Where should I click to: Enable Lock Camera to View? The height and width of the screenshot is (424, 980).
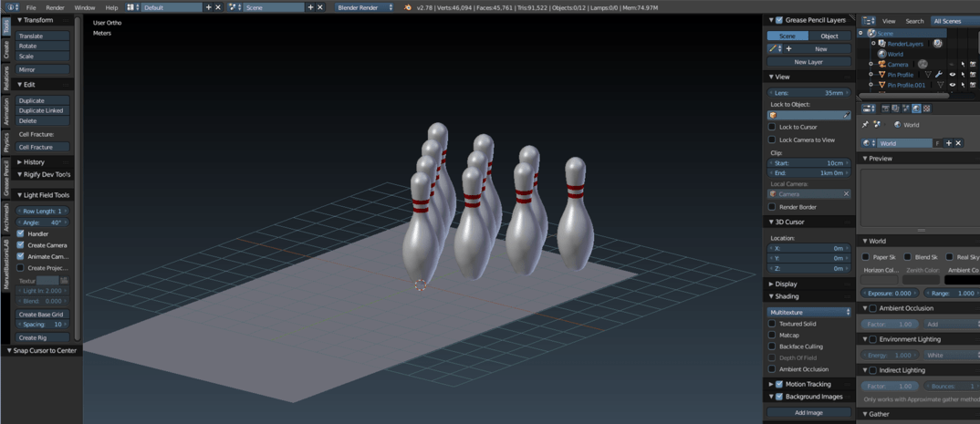pos(772,140)
